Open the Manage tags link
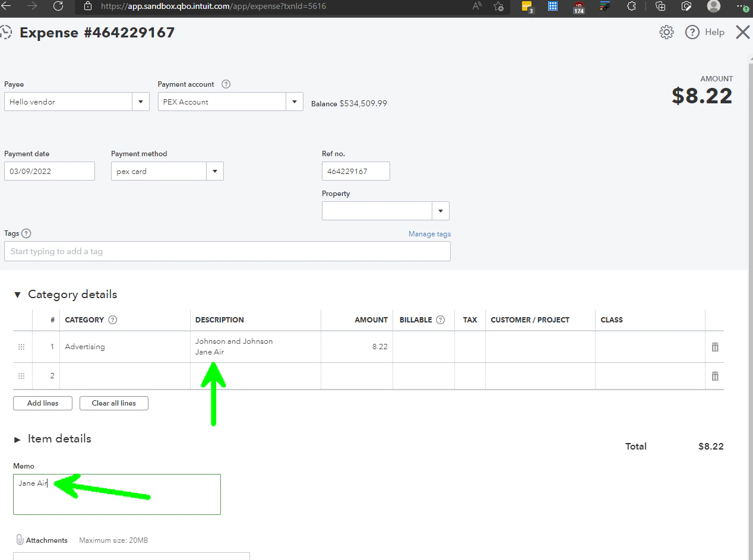The image size is (753, 560). (x=429, y=234)
